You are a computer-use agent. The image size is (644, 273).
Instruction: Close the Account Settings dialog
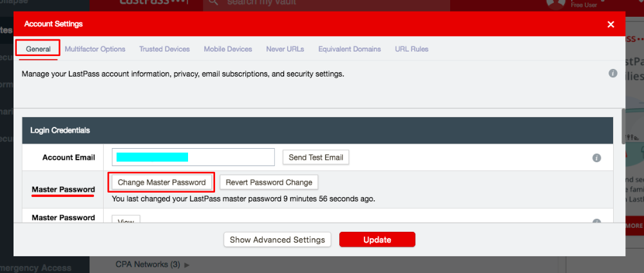[x=611, y=24]
